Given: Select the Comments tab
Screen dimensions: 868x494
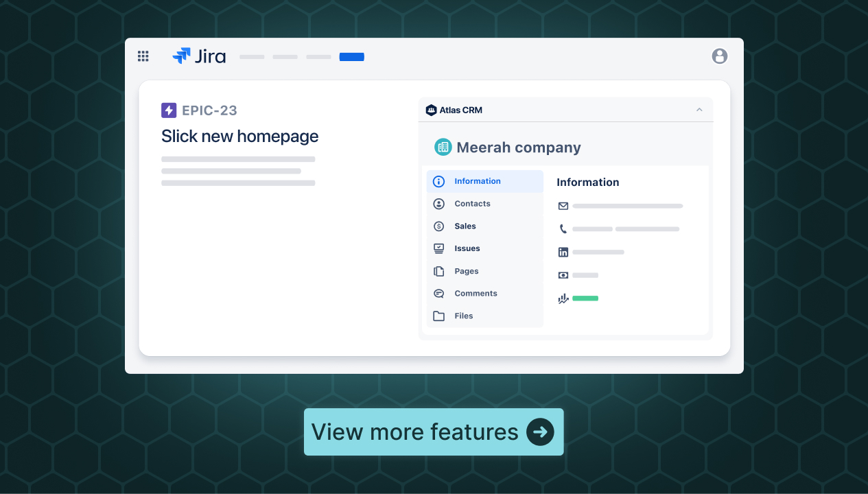Looking at the screenshot, I should (485, 294).
